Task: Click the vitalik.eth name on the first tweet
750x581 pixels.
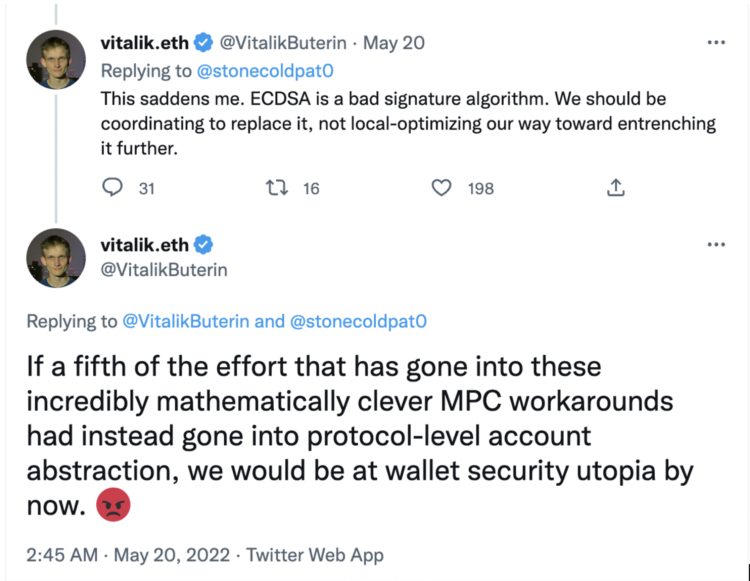Action: coord(145,43)
